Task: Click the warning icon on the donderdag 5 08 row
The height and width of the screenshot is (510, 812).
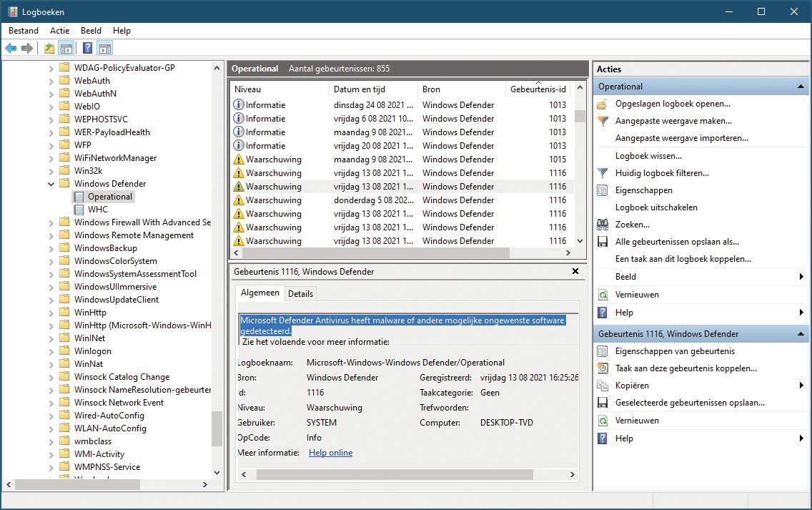Action: (x=239, y=200)
